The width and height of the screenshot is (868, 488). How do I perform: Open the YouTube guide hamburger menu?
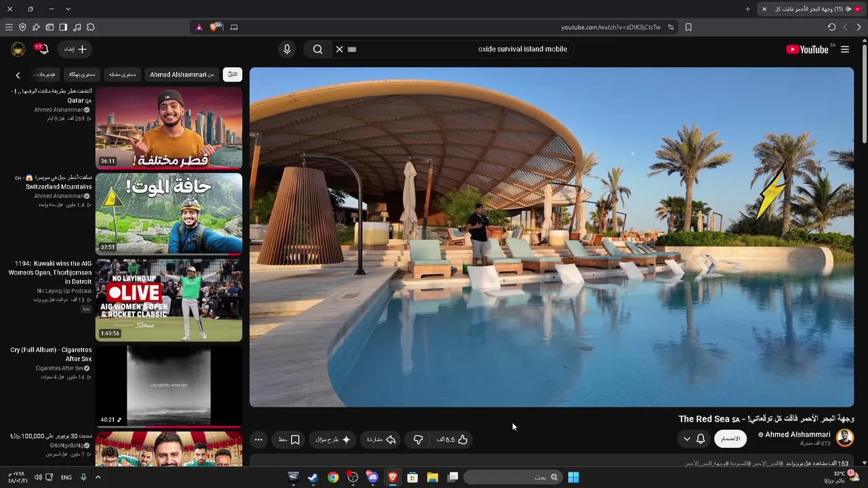click(845, 49)
